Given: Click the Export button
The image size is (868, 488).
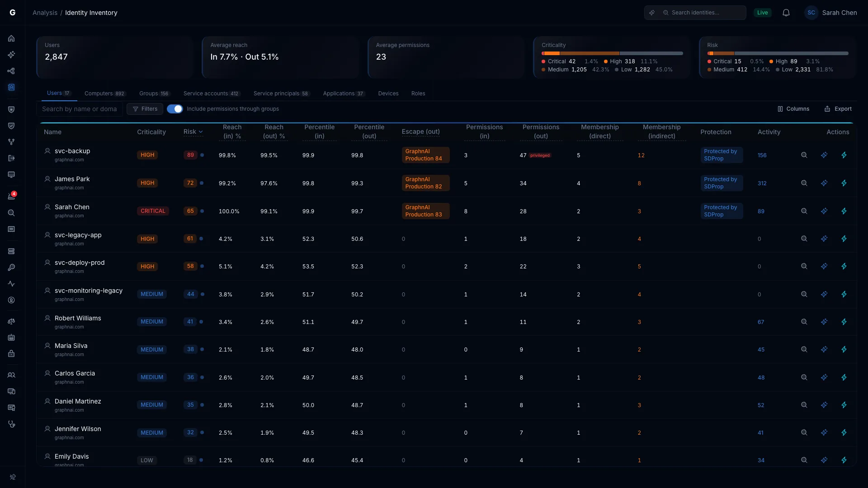Looking at the screenshot, I should coord(838,109).
